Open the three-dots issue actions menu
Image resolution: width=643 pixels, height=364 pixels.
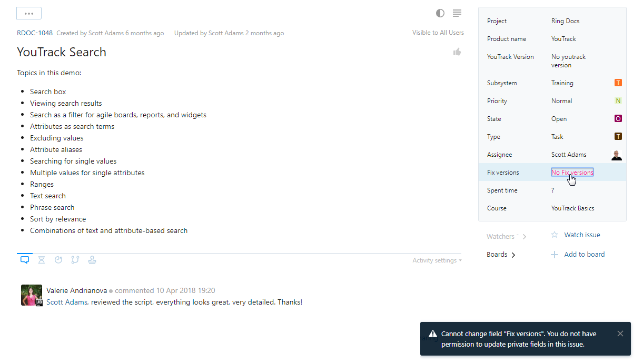[29, 14]
